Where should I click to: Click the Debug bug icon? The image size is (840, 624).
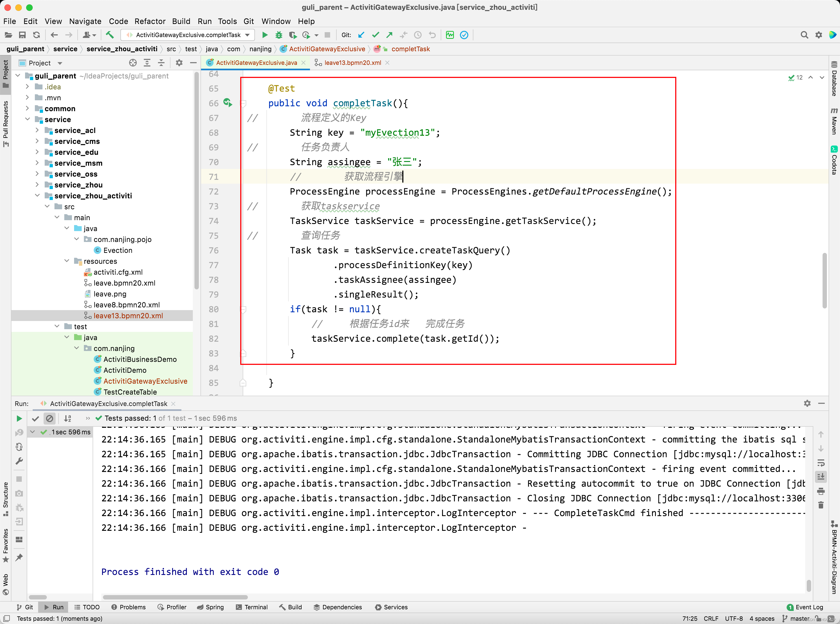click(x=279, y=35)
